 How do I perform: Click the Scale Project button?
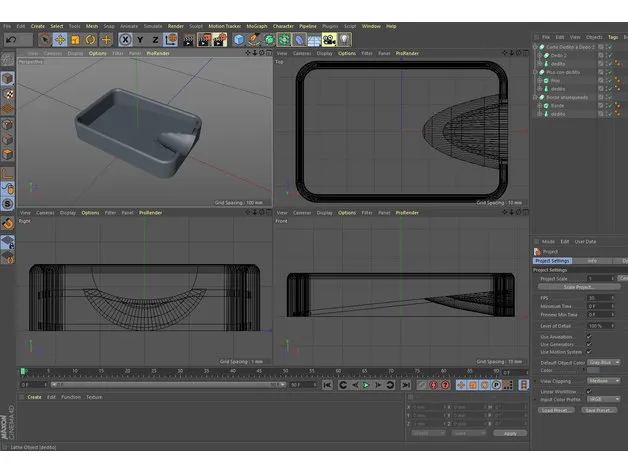[578, 286]
